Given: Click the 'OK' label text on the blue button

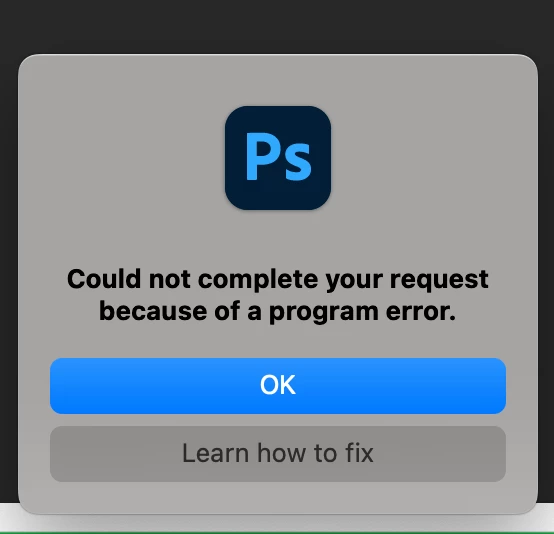Looking at the screenshot, I should coord(278,385).
